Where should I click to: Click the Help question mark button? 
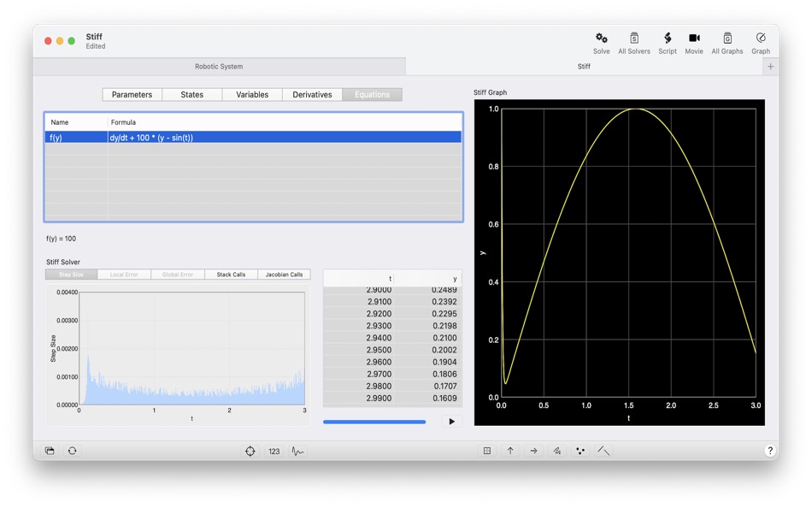[768, 451]
